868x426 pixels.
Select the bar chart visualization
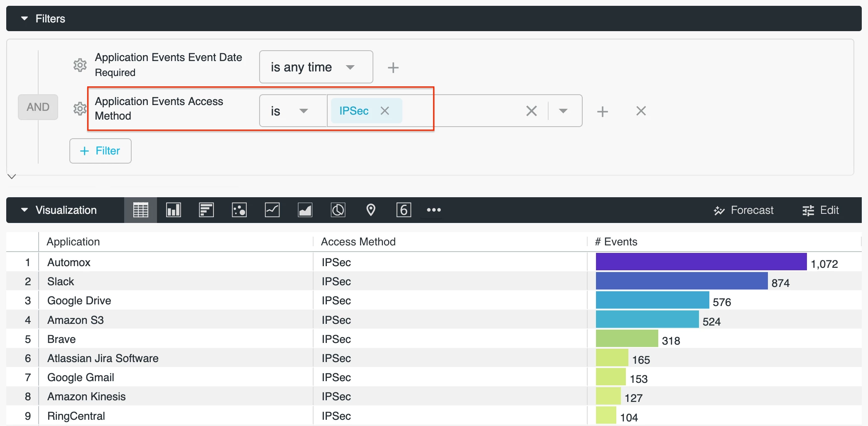pos(206,210)
